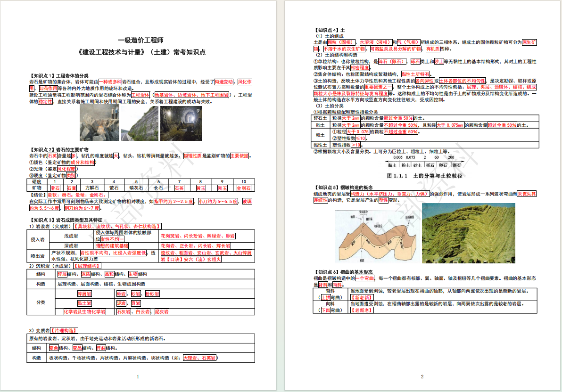Select the 浅成岩 table cell
Screen dimensions: 562x392
71,236
